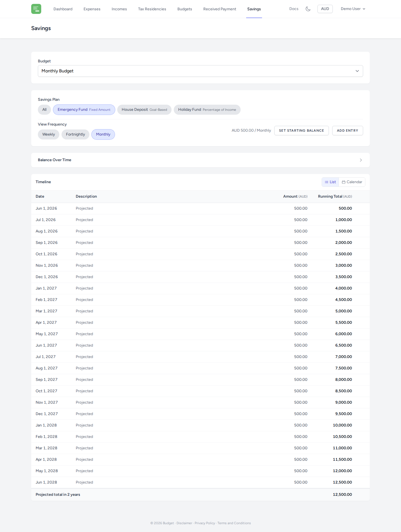This screenshot has width=401, height=532.
Task: Click the Dec 1, 2026 date cell
Action: coord(47,277)
